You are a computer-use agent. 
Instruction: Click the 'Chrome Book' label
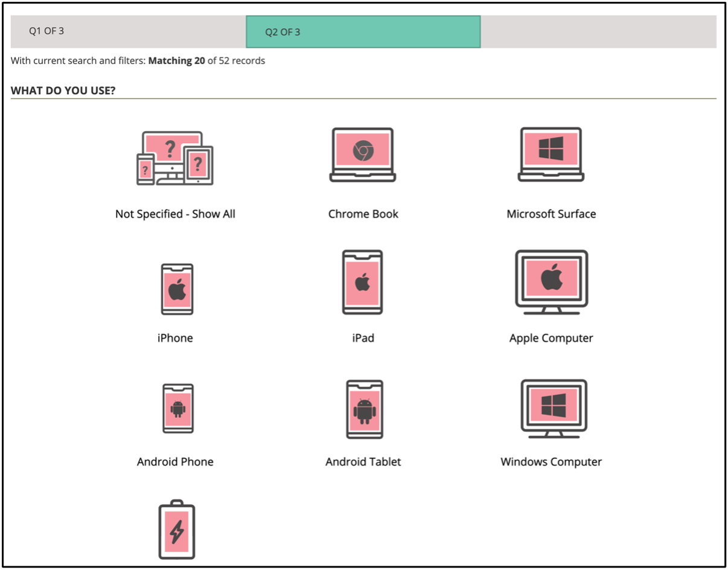363,214
